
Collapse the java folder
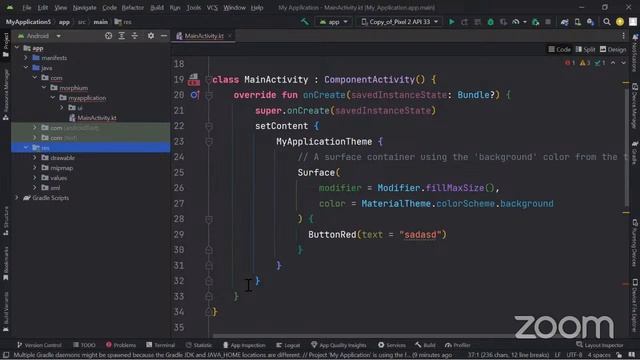(26, 68)
